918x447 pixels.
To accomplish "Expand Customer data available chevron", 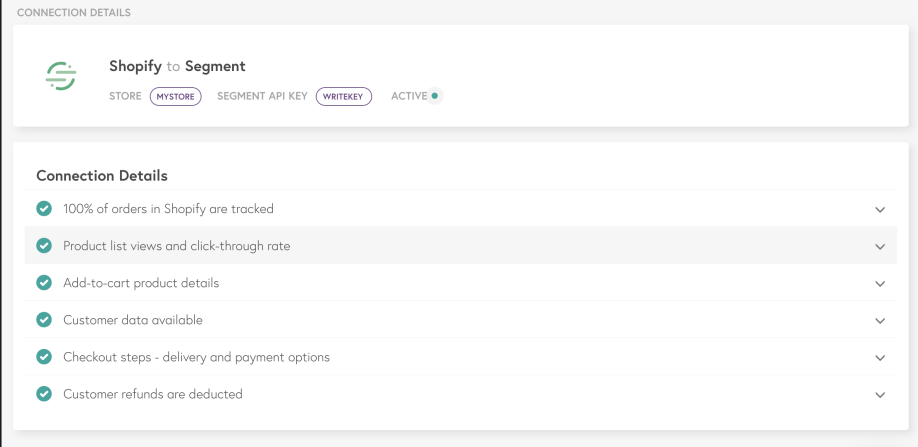I will click(x=880, y=321).
